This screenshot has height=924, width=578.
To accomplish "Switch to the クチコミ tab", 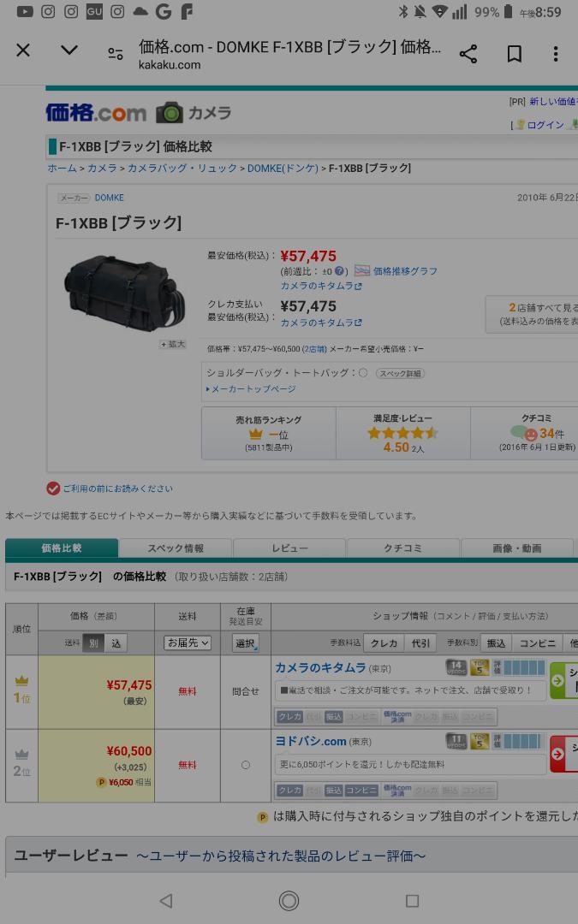I will pos(403,548).
